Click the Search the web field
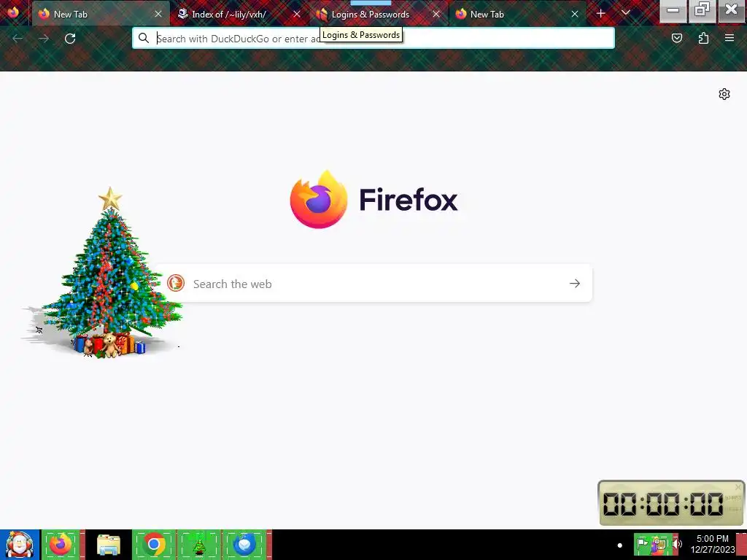Screen dimensions: 747x560 pos(373,284)
